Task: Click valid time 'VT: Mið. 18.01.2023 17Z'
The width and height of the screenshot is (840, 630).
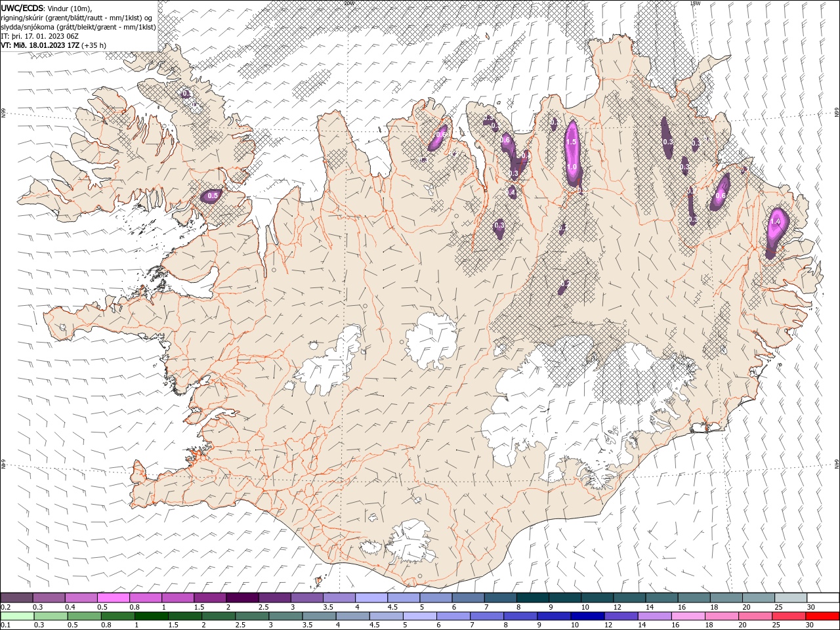Action: 40,45
